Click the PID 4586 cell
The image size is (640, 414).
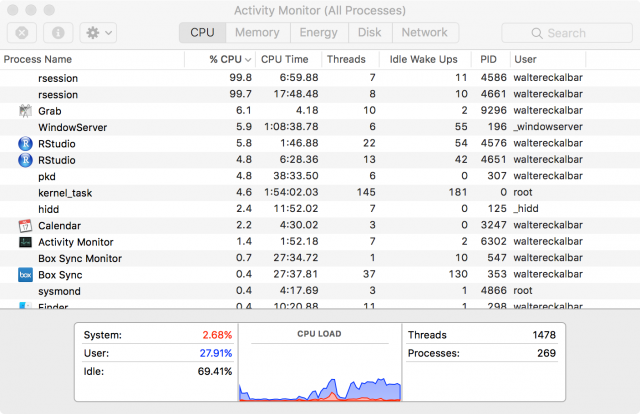(493, 78)
